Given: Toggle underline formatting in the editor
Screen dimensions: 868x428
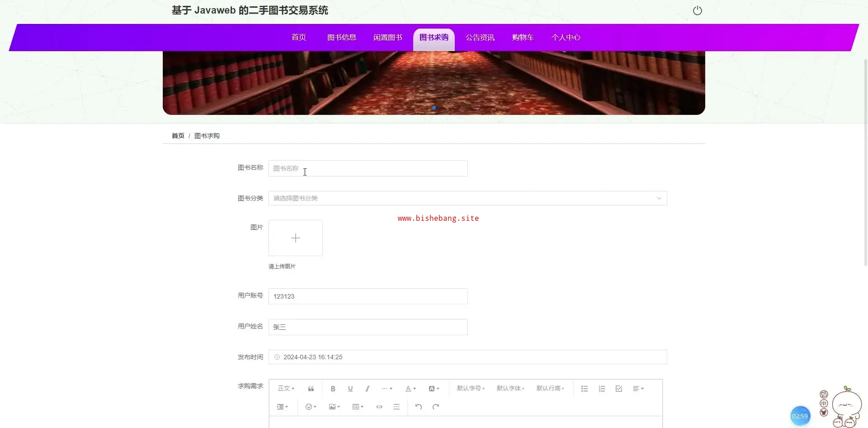Looking at the screenshot, I should [x=350, y=389].
